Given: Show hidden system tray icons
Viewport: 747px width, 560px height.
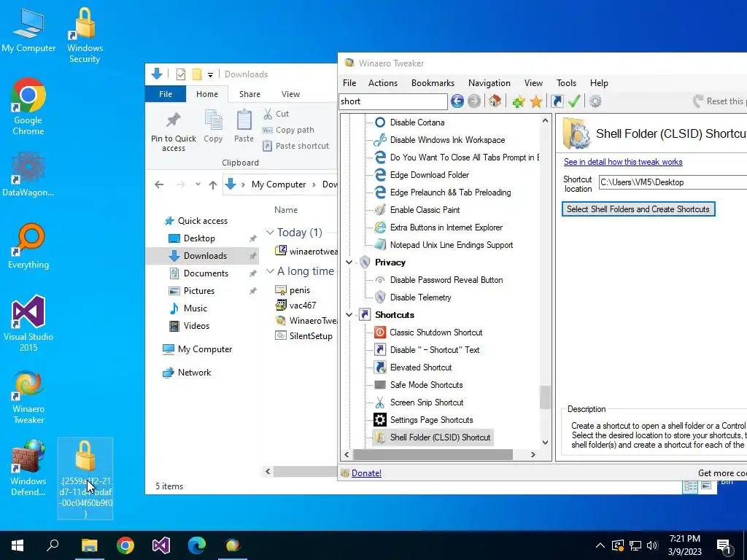Looking at the screenshot, I should pos(600,545).
